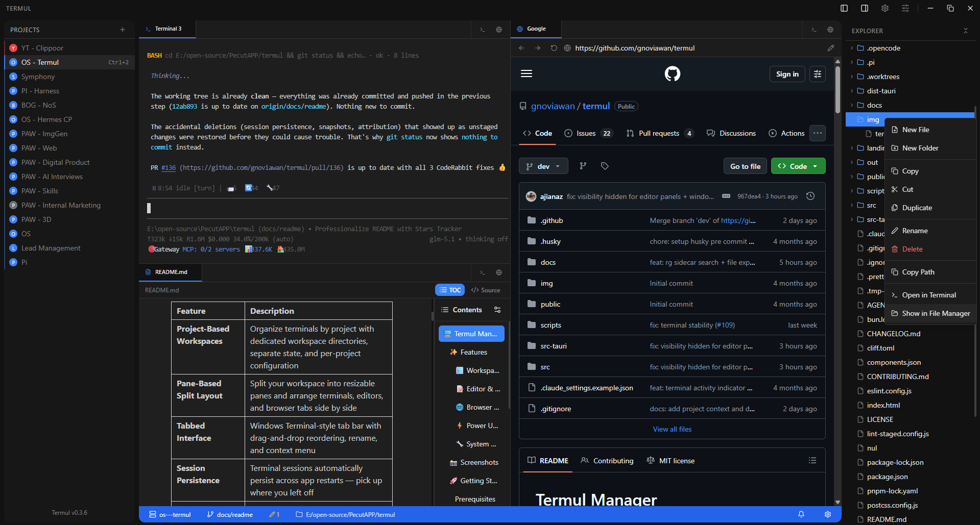The height and width of the screenshot is (525, 980).
Task: Open GitHub appearance settings icon beside Sign in
Action: [x=818, y=74]
